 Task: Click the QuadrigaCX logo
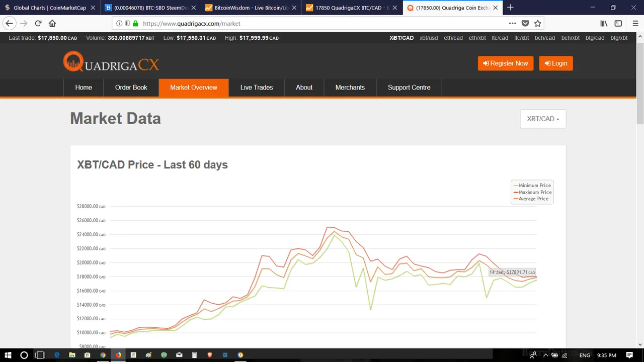coord(111,62)
